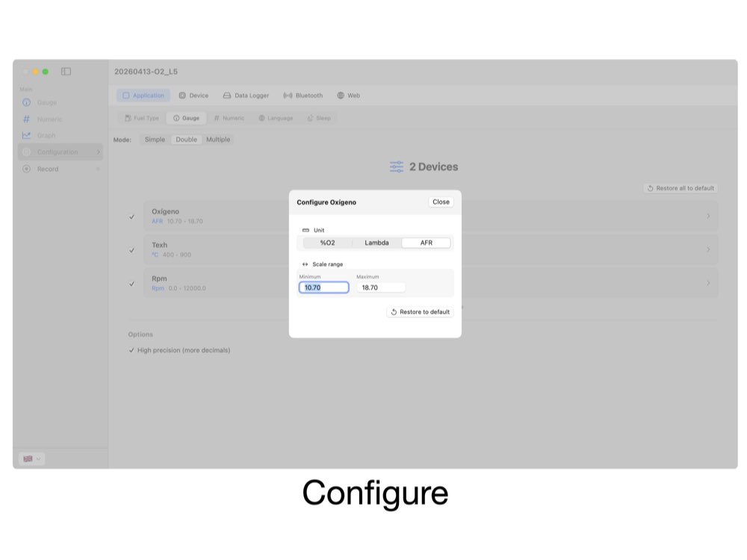Click the Scale range arrows icon
Screen dimensions: 747x560
(305, 264)
